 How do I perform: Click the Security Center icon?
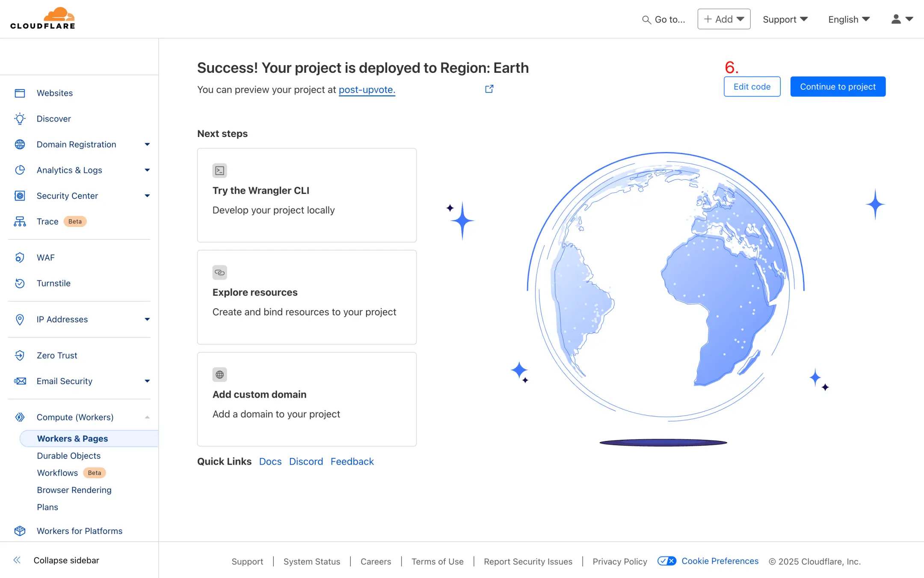coord(20,196)
